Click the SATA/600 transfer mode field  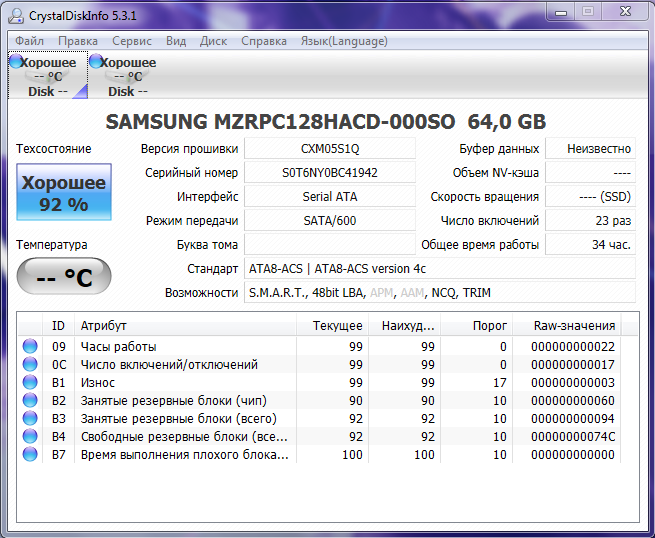pyautogui.click(x=330, y=221)
